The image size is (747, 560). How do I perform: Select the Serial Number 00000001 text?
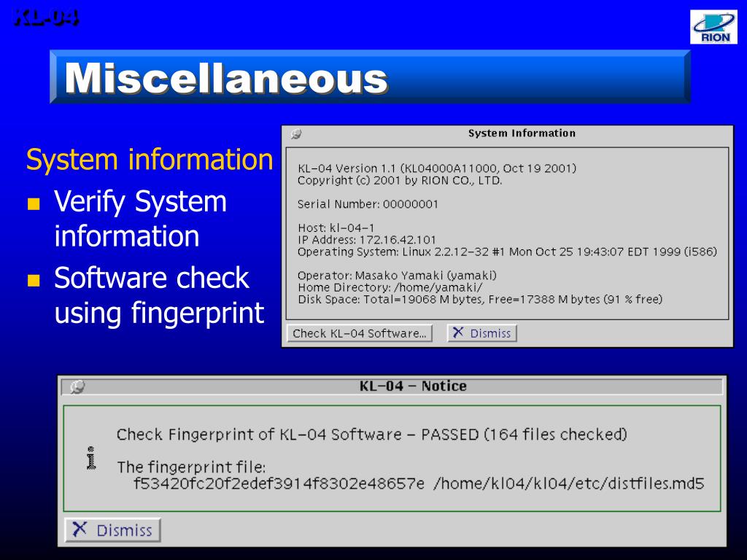click(x=368, y=204)
